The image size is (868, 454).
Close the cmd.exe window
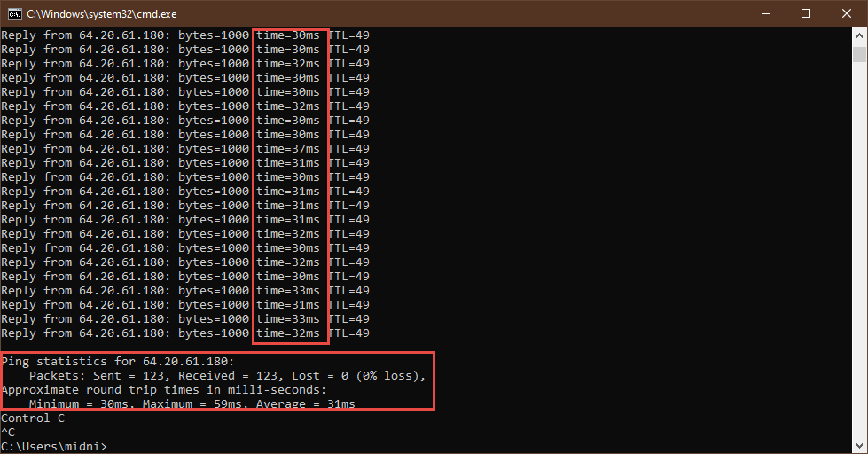click(847, 13)
